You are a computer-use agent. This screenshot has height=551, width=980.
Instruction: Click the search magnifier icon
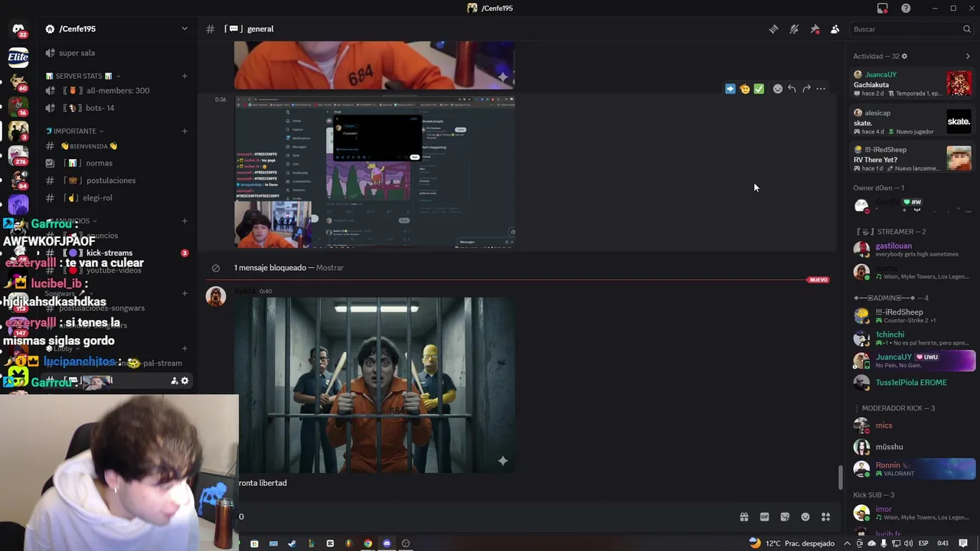click(x=966, y=29)
